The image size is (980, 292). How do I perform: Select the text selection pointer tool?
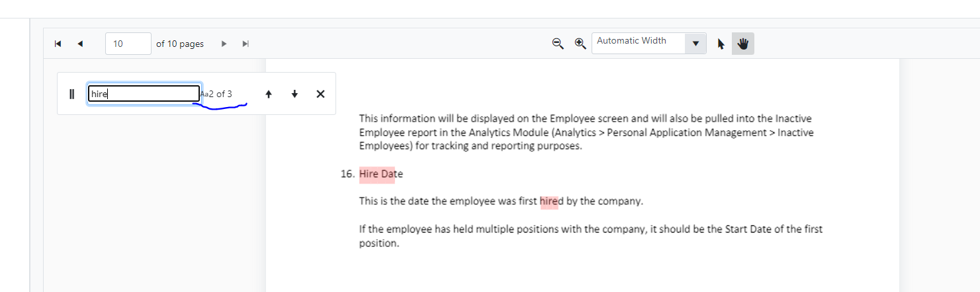point(721,44)
